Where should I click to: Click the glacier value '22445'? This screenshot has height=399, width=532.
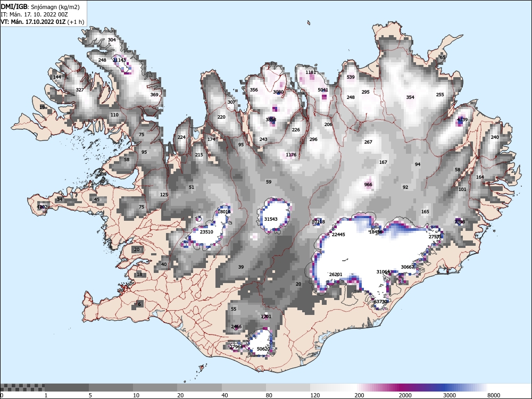click(x=338, y=235)
